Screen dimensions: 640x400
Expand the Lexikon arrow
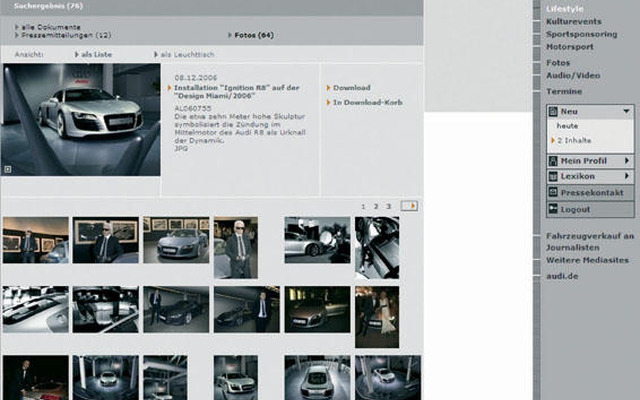(x=627, y=176)
